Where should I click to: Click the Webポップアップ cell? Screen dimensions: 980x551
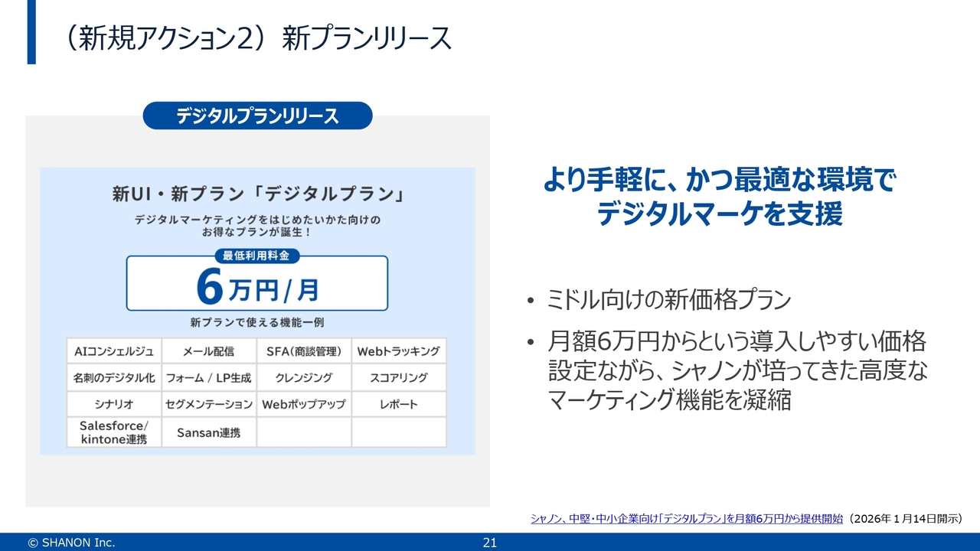303,404
